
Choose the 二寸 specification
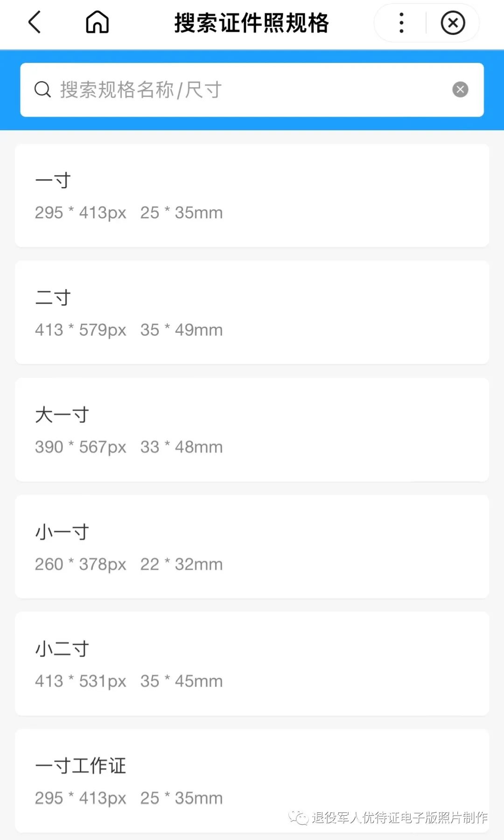point(252,313)
